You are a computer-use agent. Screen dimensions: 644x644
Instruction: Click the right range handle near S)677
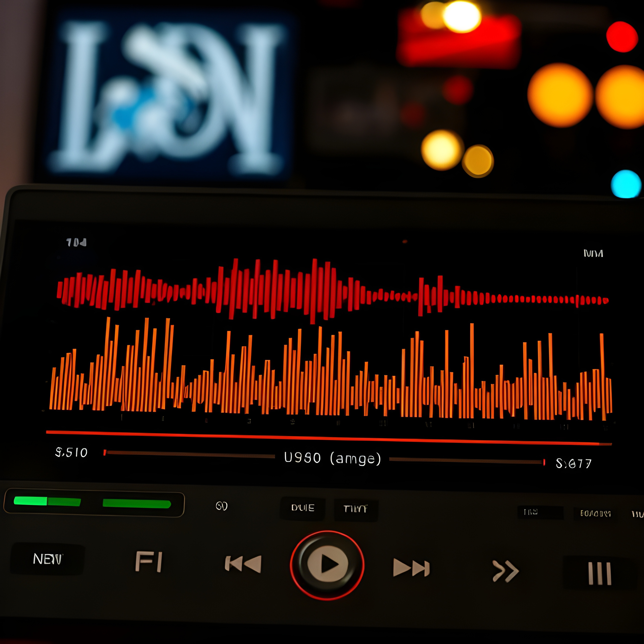coord(544,462)
